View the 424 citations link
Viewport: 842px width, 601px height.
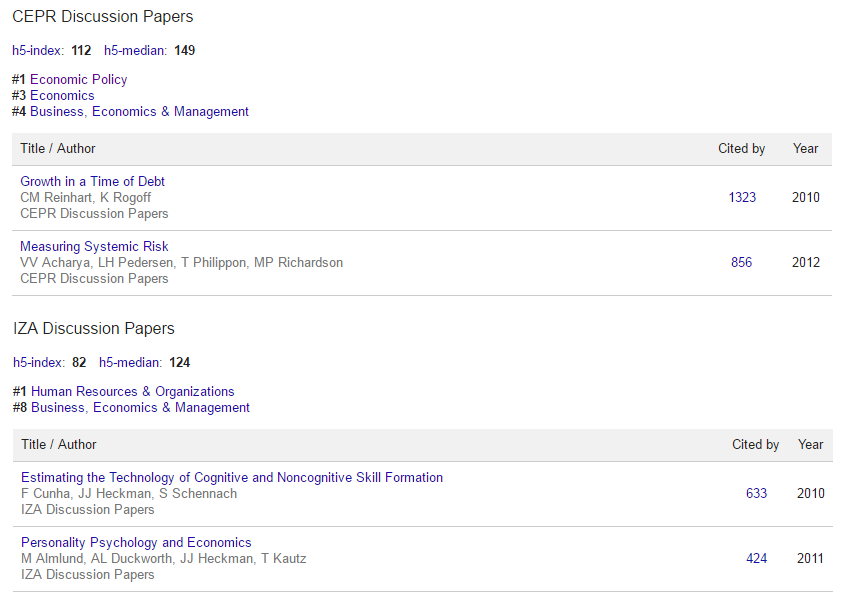pyautogui.click(x=757, y=559)
